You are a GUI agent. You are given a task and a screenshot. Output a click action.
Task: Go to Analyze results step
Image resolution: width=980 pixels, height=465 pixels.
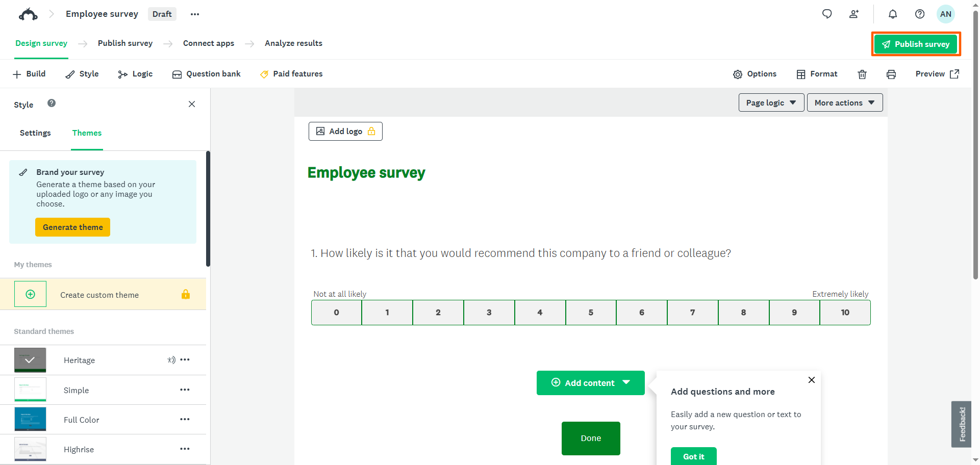[293, 43]
